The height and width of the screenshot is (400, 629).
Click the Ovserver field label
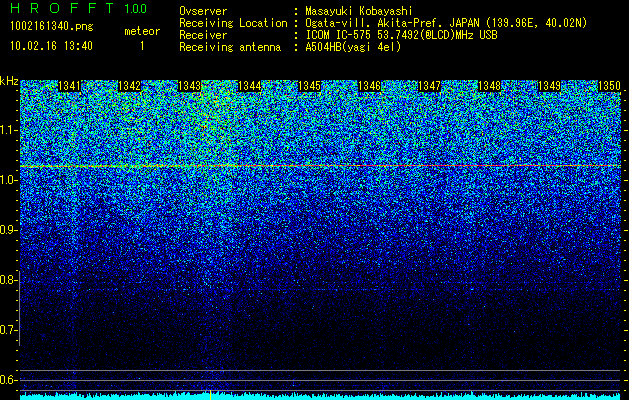pyautogui.click(x=203, y=11)
